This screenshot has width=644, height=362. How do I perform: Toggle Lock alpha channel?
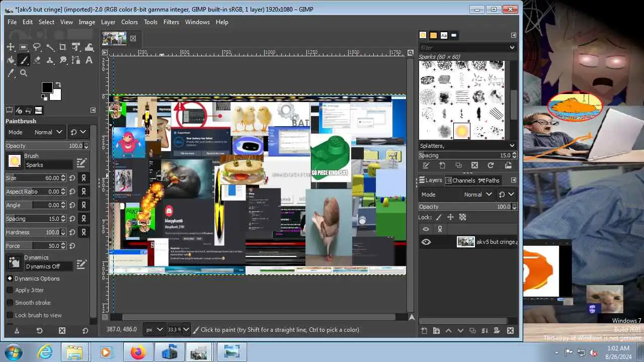[462, 217]
